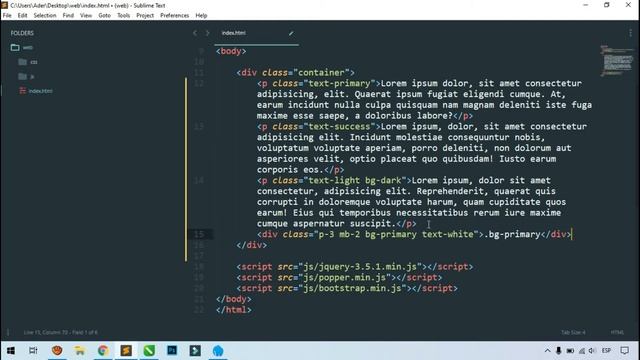Go to previous tab with left arrow

195,33
